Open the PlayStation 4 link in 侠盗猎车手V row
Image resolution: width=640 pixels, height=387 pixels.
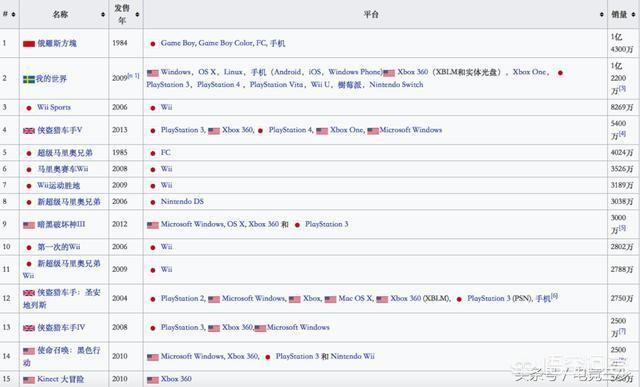tap(290, 130)
